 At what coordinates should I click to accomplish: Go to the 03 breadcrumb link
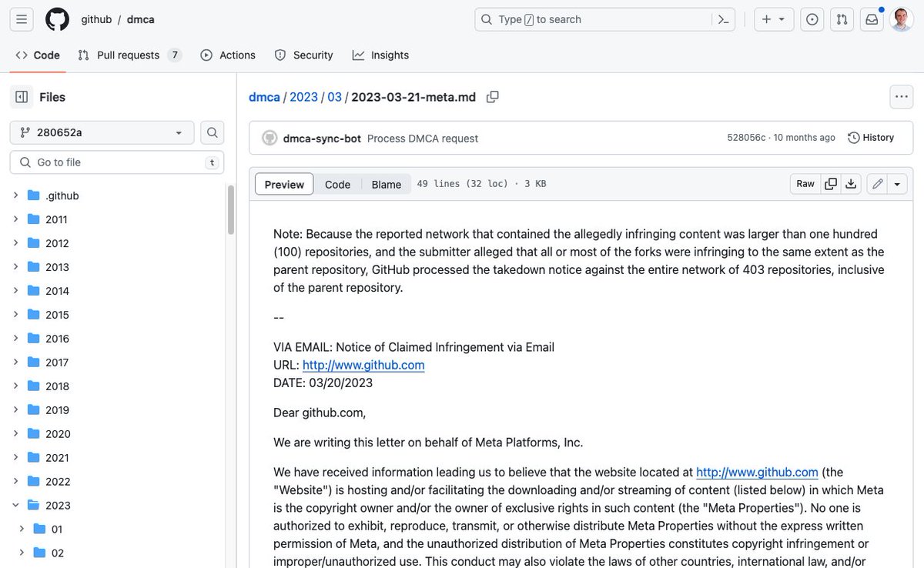pos(334,97)
